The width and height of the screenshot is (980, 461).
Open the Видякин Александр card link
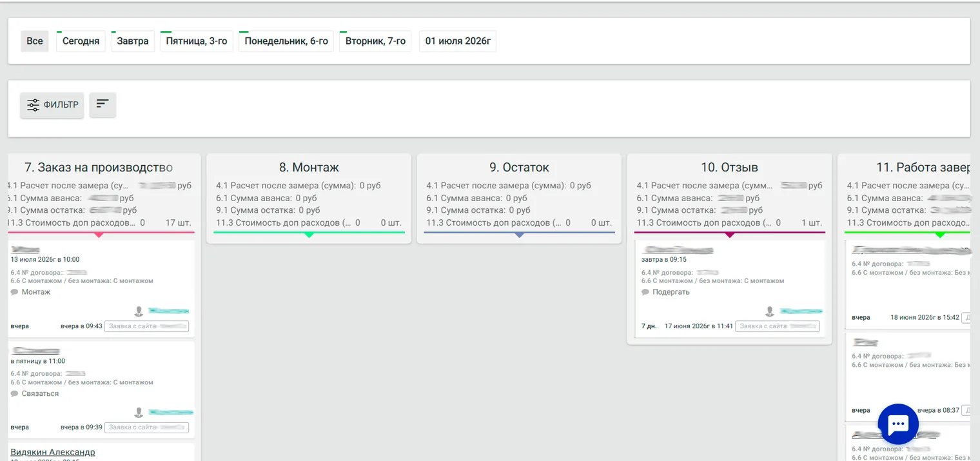pos(53,453)
